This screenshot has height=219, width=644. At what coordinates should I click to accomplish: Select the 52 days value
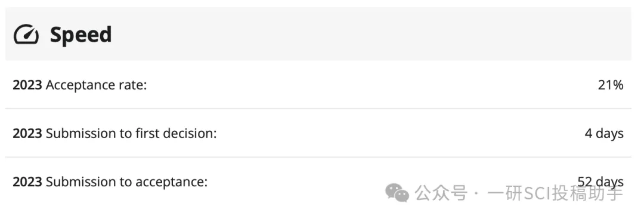pos(600,181)
